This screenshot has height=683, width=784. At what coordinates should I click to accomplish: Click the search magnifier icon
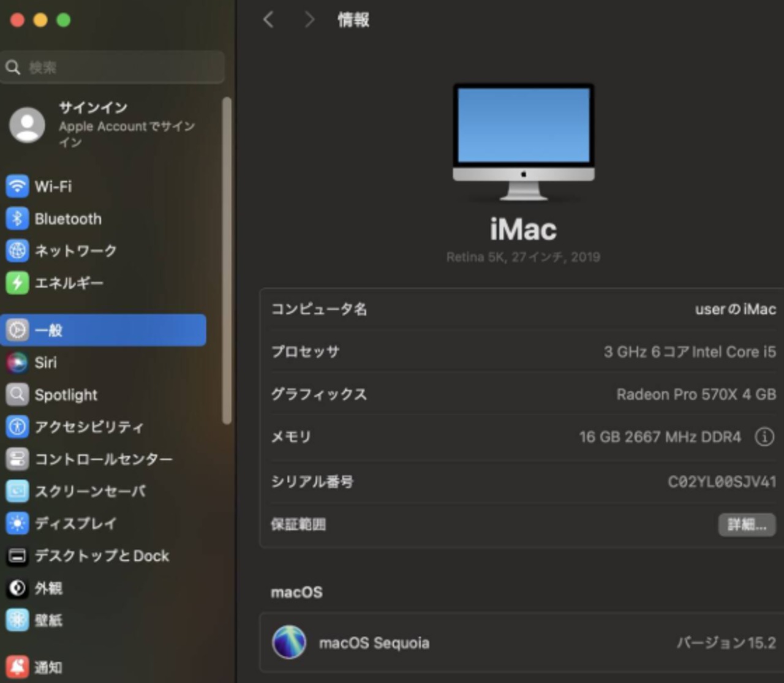[x=13, y=67]
